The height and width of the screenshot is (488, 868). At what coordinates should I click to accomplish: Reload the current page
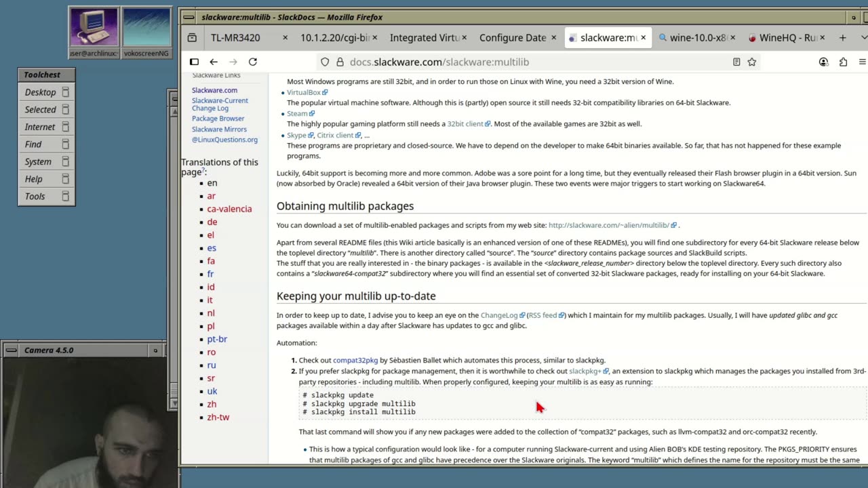click(x=252, y=62)
